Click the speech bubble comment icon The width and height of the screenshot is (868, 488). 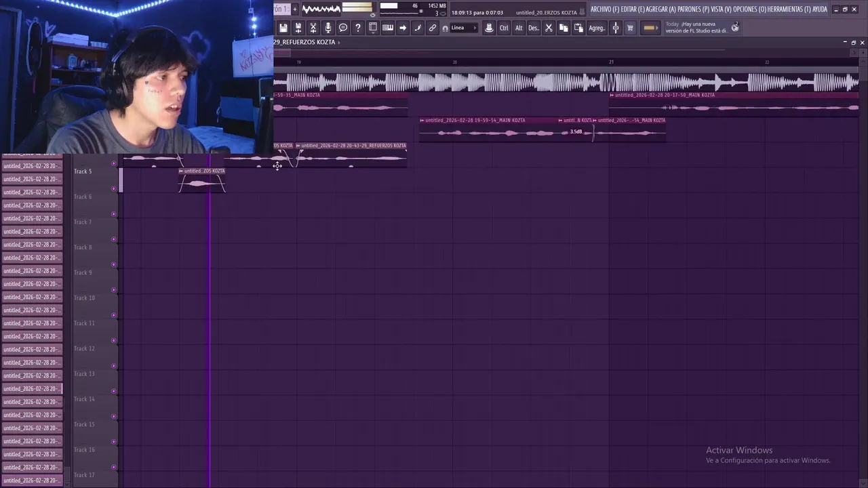[343, 28]
